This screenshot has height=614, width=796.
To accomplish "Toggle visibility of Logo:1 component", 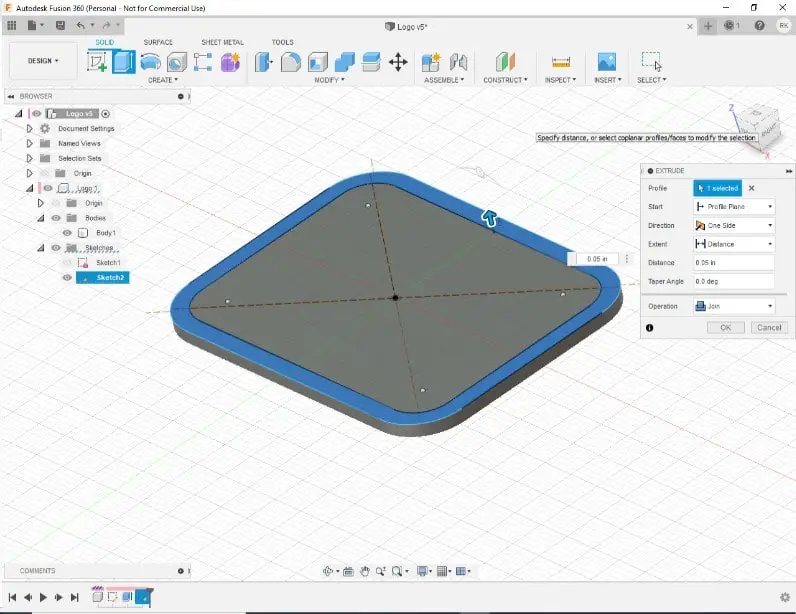I will click(48, 188).
